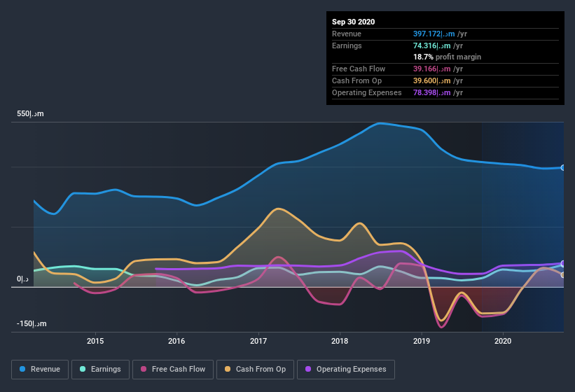The width and height of the screenshot is (575, 392).
Task: Click the zero y-axis label
Action: [x=22, y=279]
